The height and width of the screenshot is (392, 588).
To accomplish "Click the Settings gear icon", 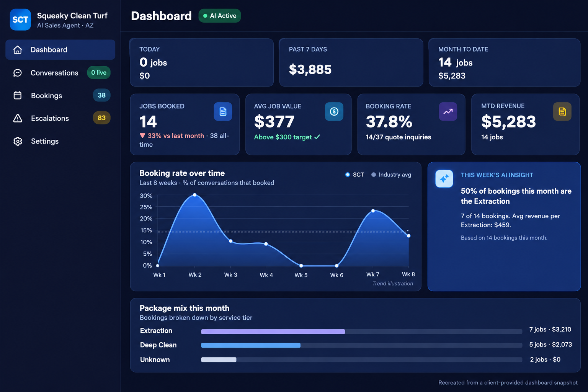I will point(18,141).
